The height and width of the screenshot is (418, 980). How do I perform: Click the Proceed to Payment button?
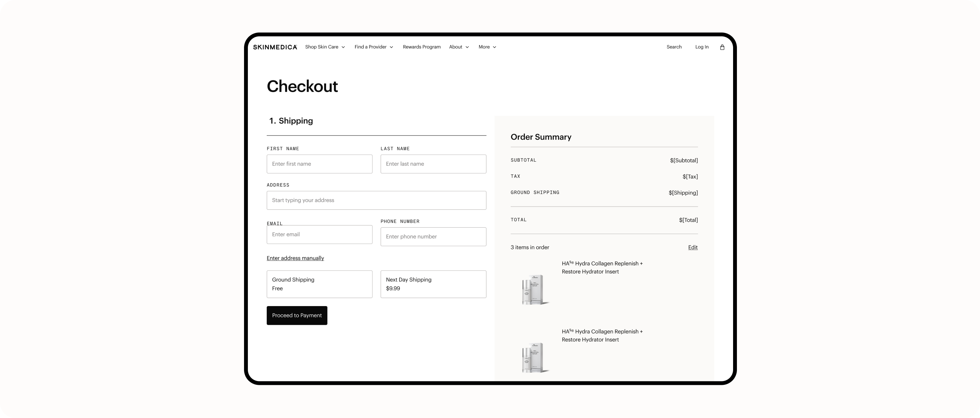297,315
